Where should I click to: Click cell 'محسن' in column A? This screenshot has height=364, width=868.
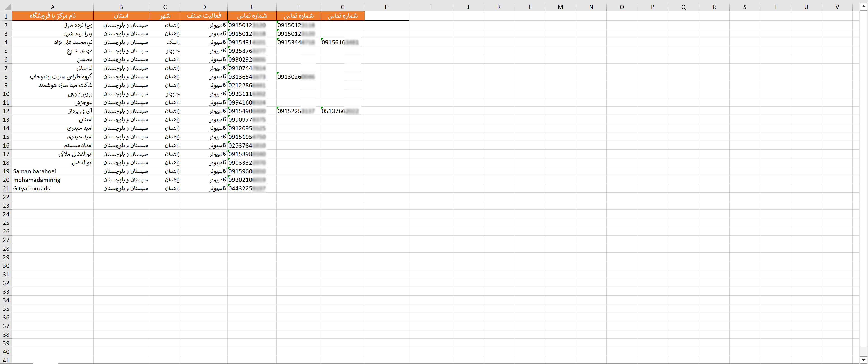[53, 59]
